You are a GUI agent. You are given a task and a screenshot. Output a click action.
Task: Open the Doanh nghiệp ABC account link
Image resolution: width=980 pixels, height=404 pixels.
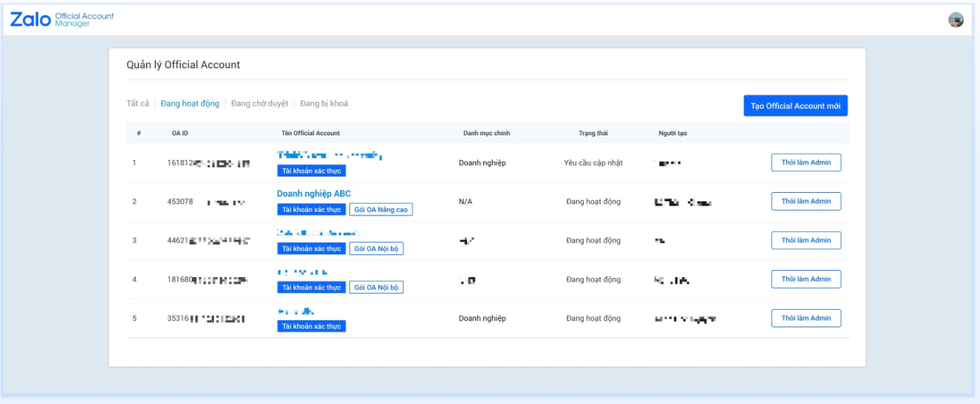coord(313,193)
